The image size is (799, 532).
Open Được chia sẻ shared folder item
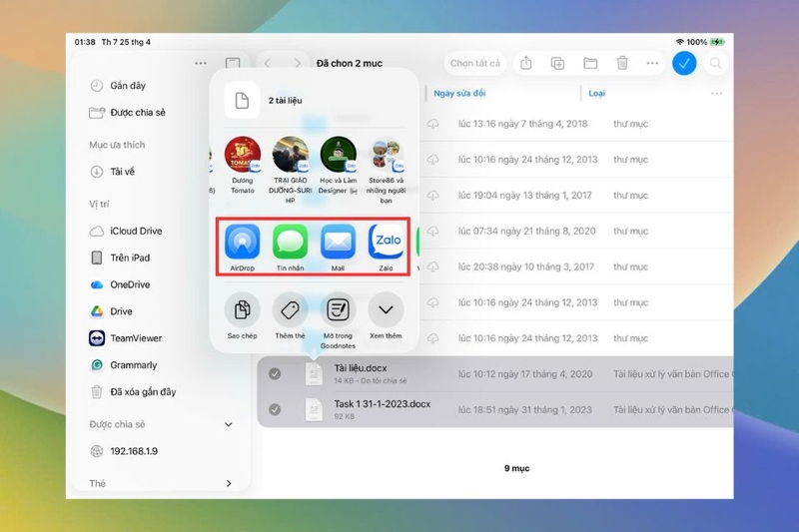[128, 113]
